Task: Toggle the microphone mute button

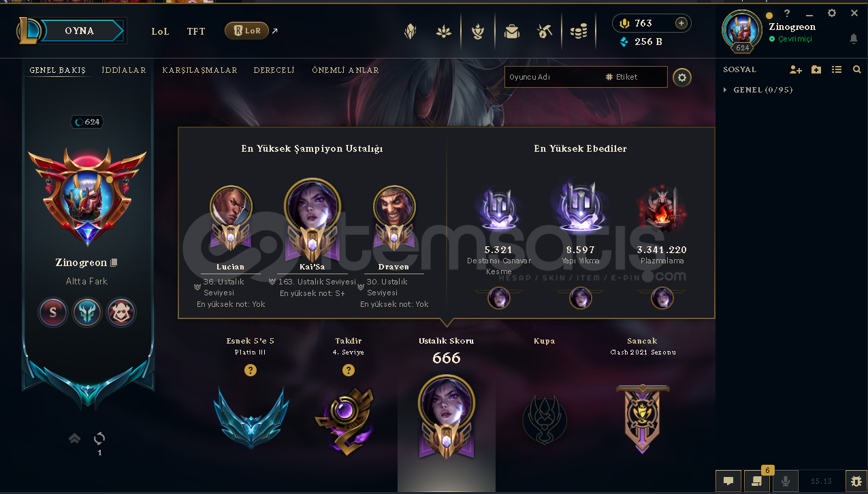Action: [785, 481]
